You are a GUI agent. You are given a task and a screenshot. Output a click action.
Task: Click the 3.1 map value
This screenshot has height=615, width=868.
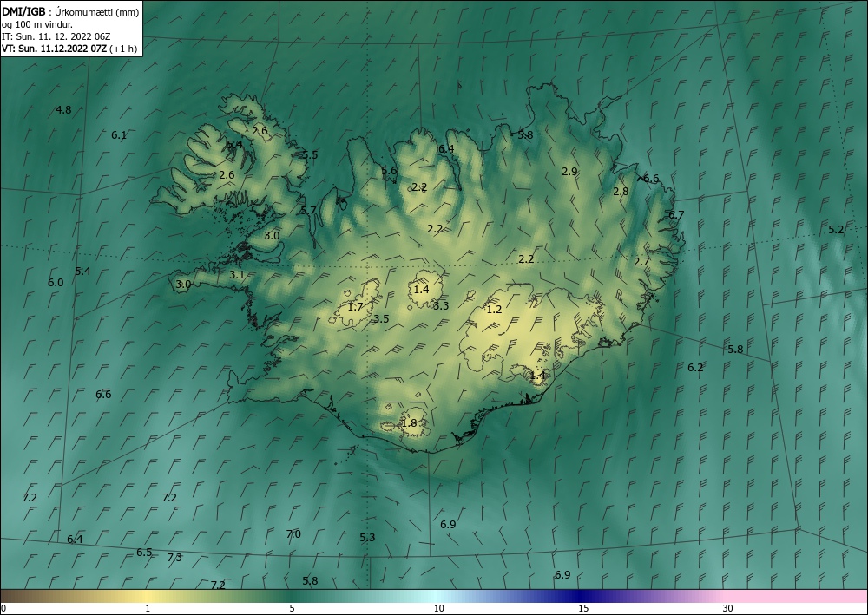[237, 274]
